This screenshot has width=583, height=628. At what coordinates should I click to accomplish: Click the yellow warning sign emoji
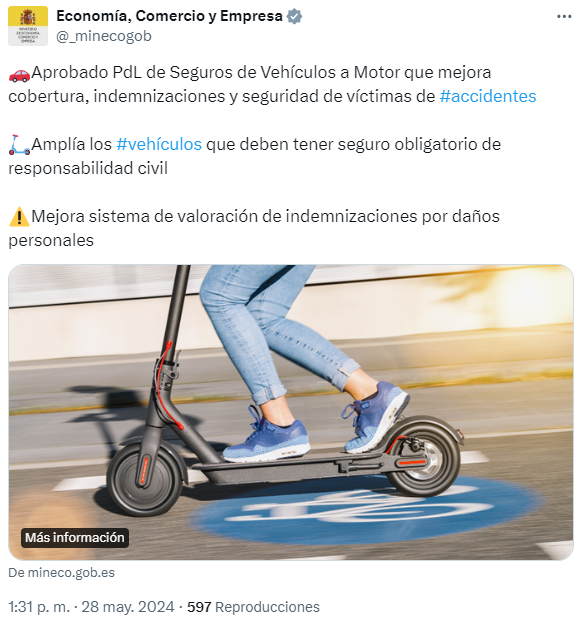click(x=19, y=217)
